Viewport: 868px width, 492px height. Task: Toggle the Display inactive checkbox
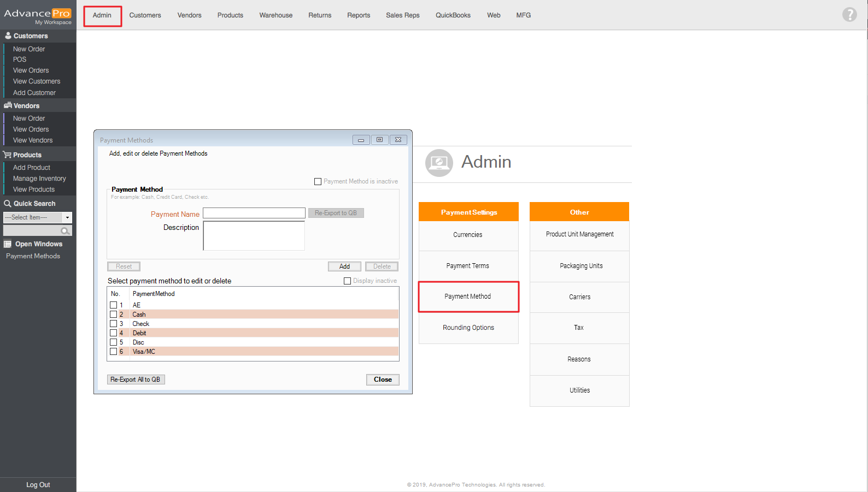pyautogui.click(x=347, y=281)
